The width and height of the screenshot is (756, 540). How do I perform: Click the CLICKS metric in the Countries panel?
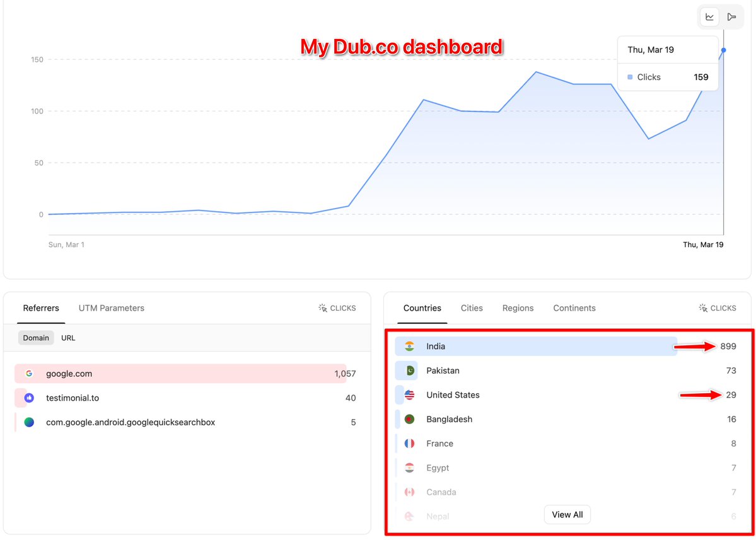(718, 308)
